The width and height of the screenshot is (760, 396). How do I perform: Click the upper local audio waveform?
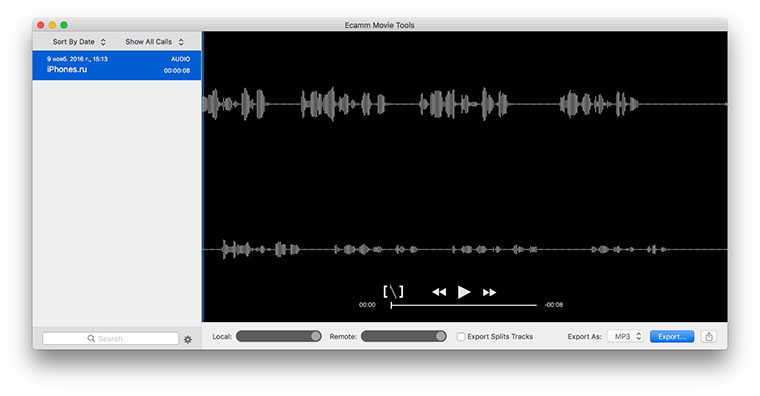pyautogui.click(x=465, y=104)
